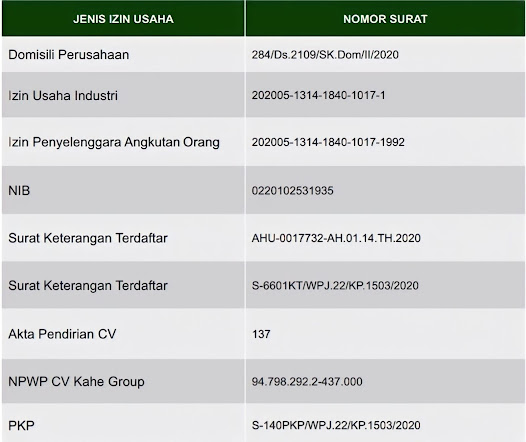This screenshot has width=526, height=442.
Task: Click Surat Keterangan Terdaftar beside S-6601KT
Action: point(88,286)
